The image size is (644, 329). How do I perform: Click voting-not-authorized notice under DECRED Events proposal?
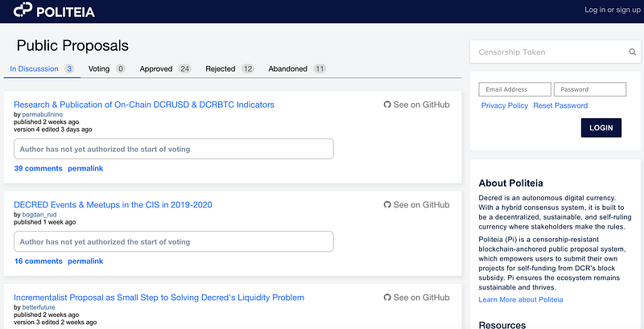(174, 241)
